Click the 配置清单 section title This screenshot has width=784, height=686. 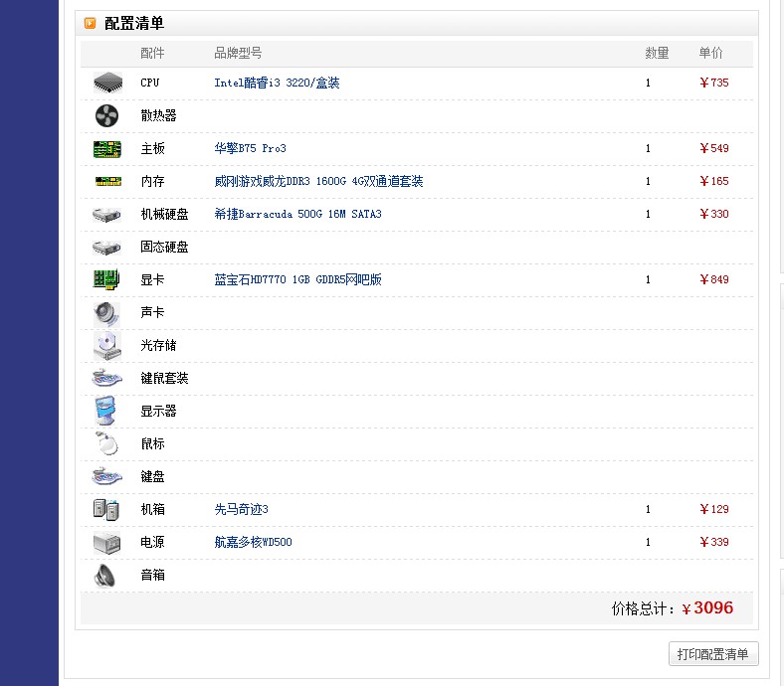(134, 24)
